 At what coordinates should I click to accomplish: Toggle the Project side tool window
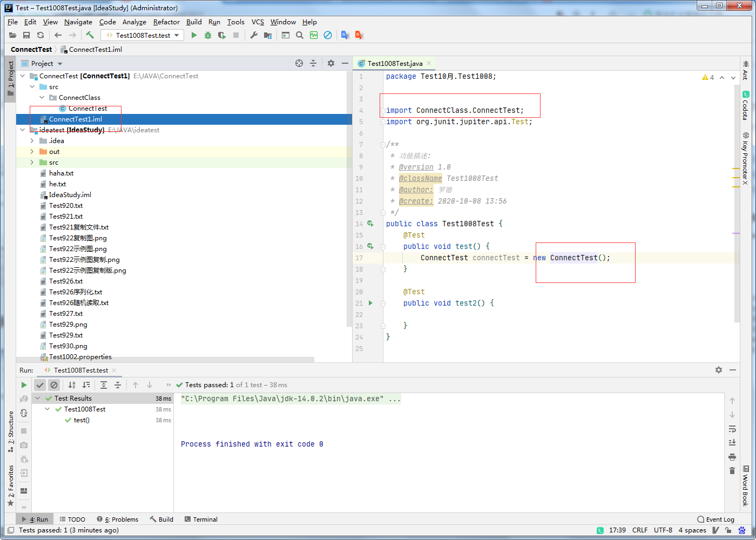click(x=11, y=78)
